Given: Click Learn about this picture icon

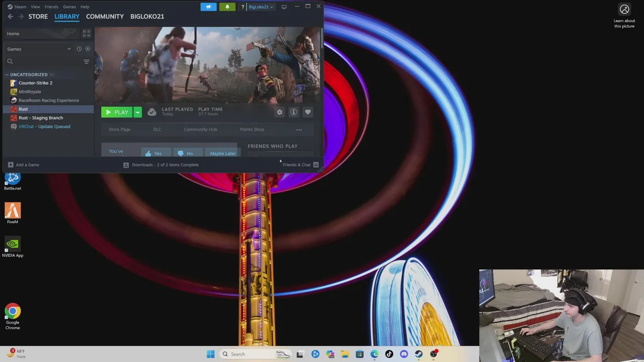Looking at the screenshot, I should pos(624,10).
